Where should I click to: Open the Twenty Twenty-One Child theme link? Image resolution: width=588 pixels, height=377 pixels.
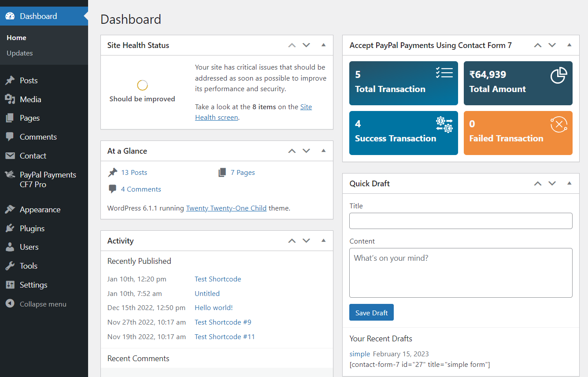226,208
